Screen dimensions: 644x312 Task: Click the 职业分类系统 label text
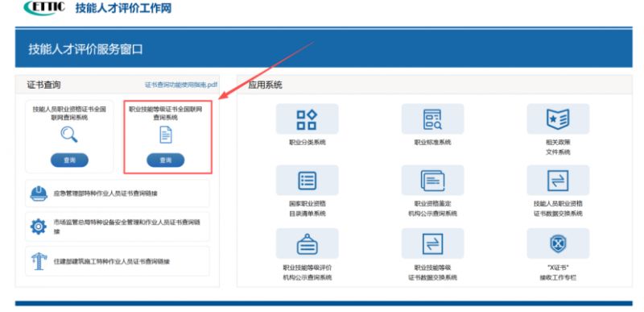(307, 143)
